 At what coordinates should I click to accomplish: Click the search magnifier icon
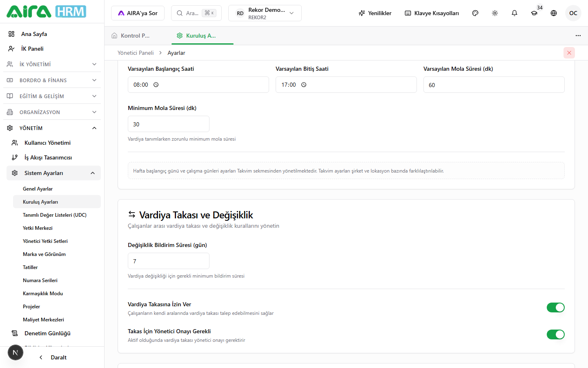tap(180, 13)
